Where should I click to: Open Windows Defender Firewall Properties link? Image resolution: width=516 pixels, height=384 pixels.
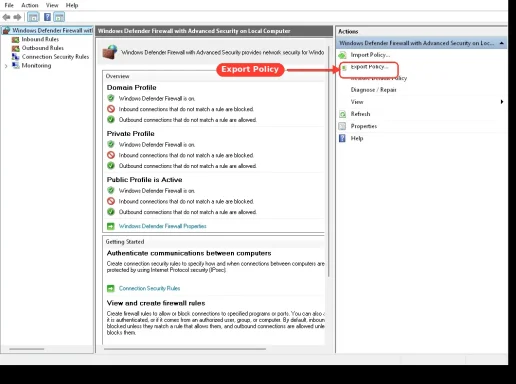tap(162, 226)
